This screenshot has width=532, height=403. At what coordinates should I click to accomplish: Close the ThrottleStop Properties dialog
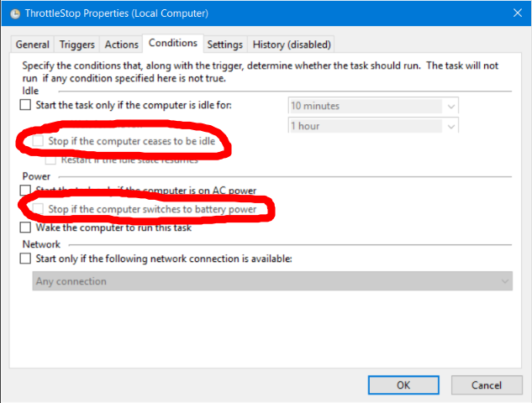point(513,13)
